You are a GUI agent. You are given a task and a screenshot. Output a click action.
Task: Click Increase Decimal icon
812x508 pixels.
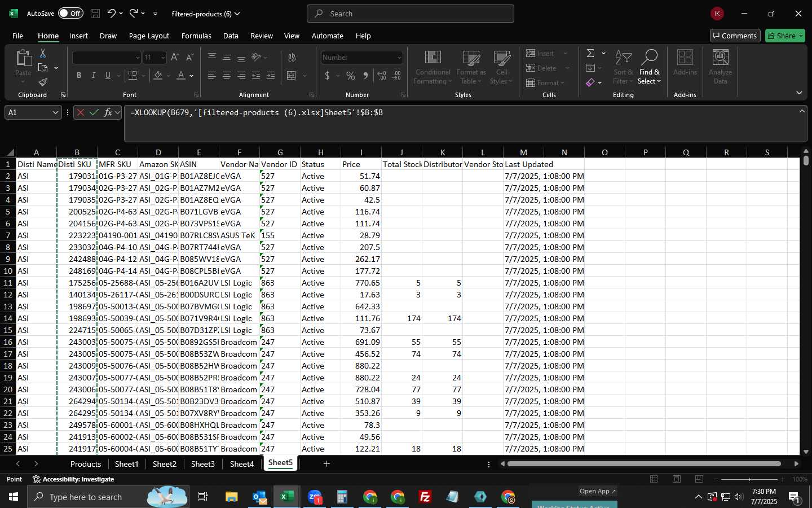click(x=382, y=75)
